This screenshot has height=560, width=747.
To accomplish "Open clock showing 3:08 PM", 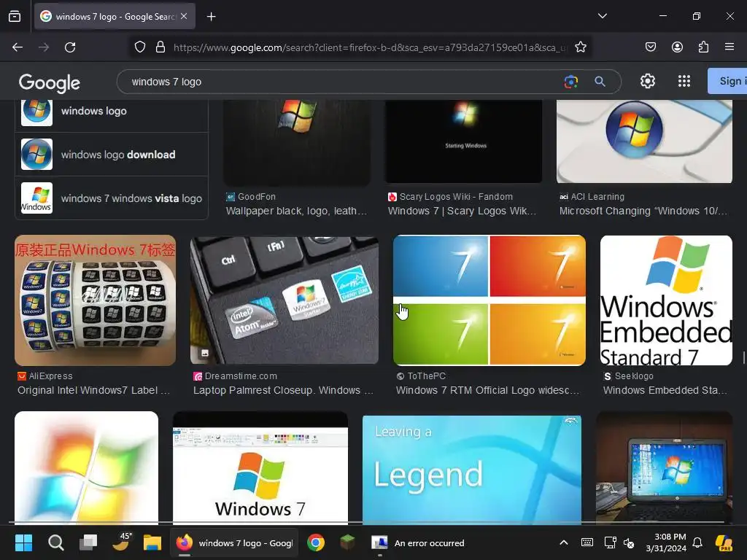I will click(x=665, y=542).
